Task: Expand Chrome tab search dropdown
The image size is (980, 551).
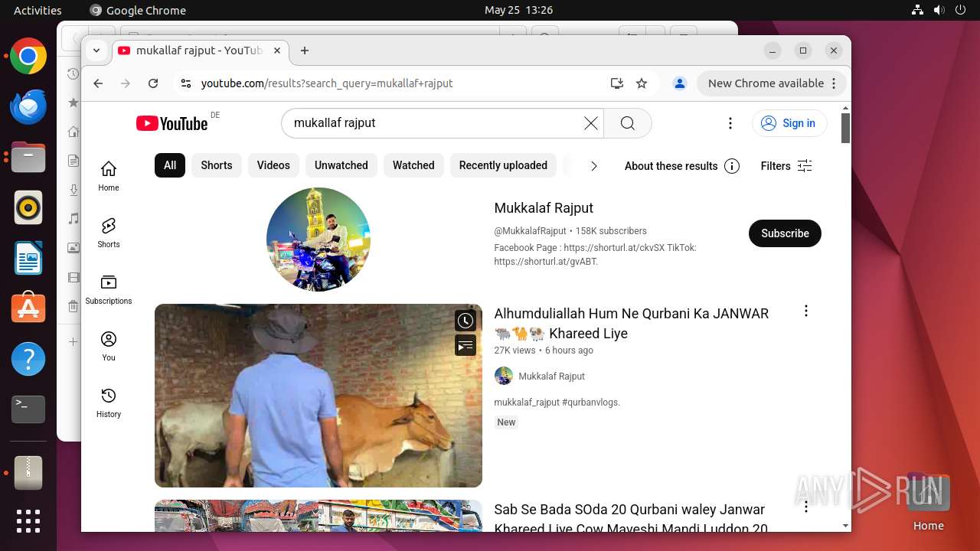Action: click(96, 51)
